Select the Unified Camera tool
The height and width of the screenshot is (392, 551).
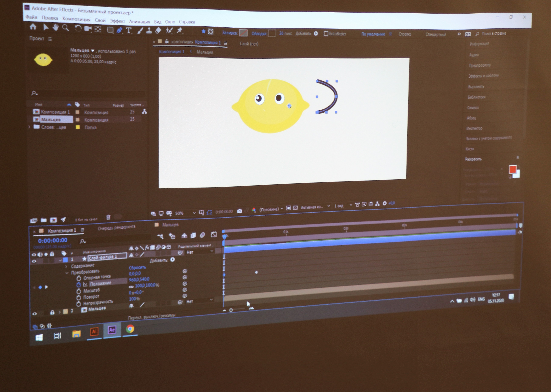coord(88,29)
